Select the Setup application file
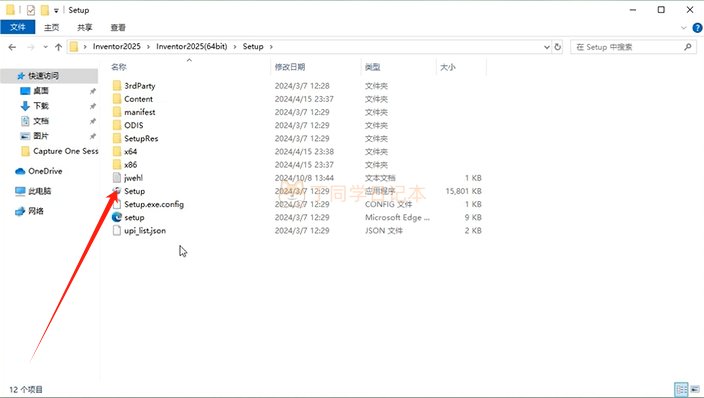 [x=134, y=191]
